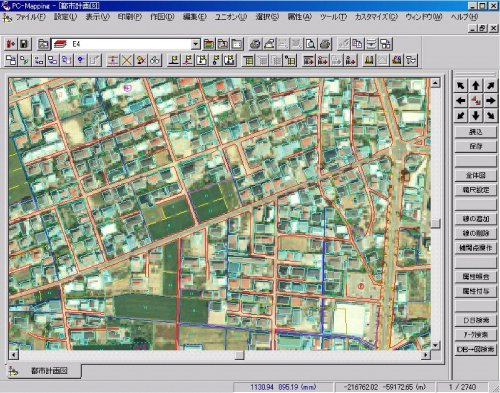
Task: Expand the E4 layer dropdown arrow
Action: pyautogui.click(x=196, y=44)
